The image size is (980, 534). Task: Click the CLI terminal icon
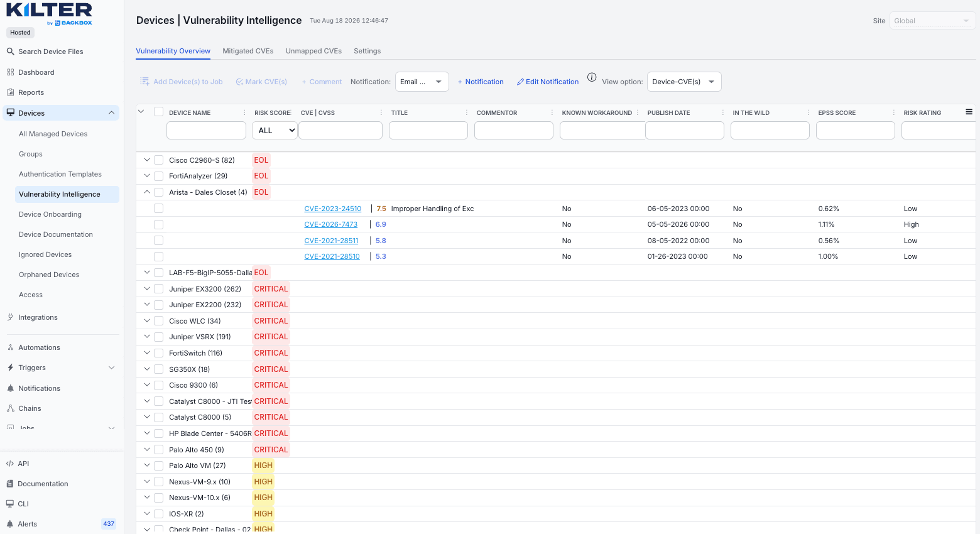9,504
